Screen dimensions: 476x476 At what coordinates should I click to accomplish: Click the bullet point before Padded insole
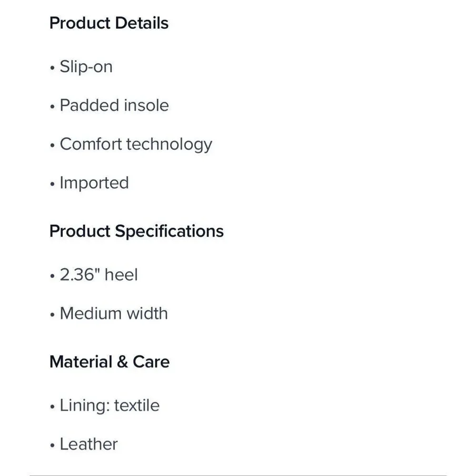point(52,107)
